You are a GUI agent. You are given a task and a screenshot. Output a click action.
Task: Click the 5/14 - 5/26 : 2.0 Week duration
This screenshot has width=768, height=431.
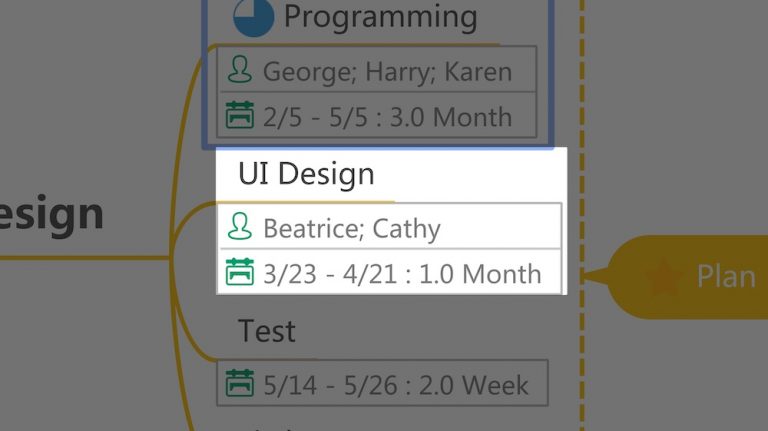click(x=396, y=385)
